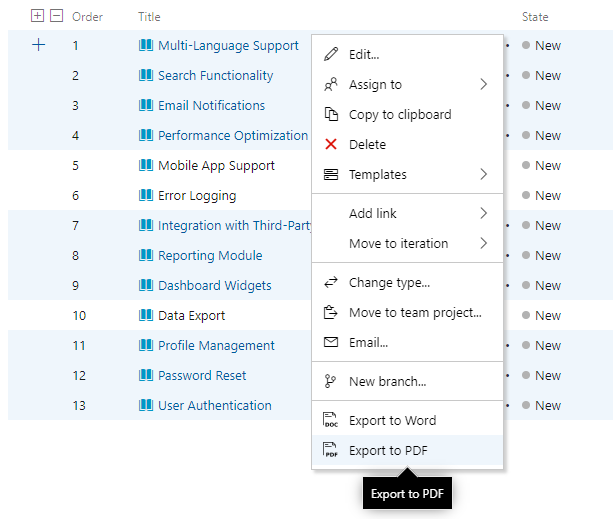
Task: Expand the Templates submenu arrow
Action: click(x=483, y=174)
